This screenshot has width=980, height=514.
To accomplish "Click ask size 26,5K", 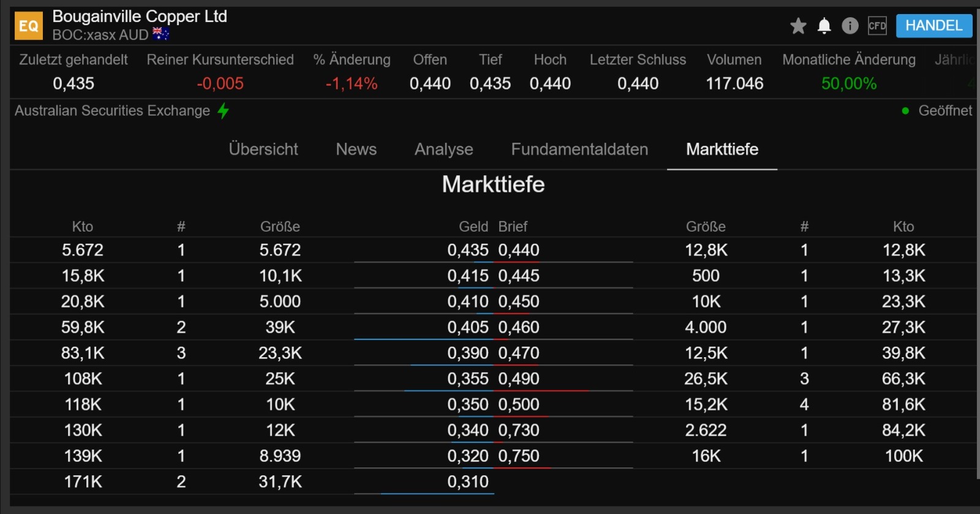I will click(706, 379).
